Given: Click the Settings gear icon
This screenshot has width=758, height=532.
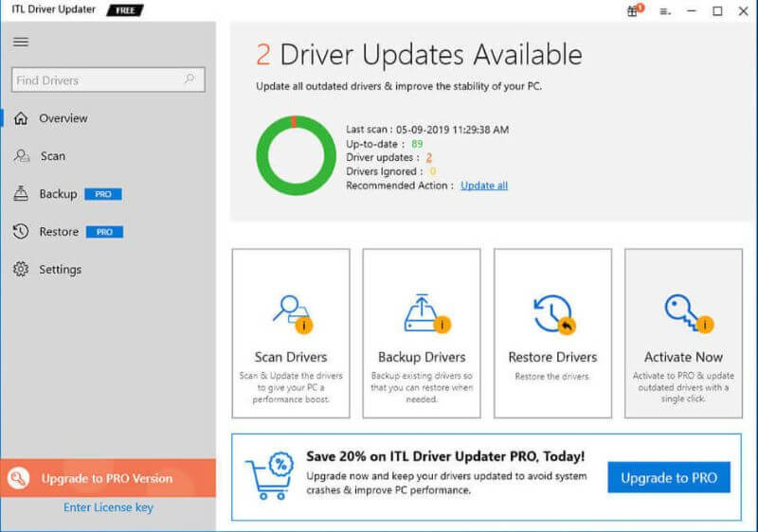Looking at the screenshot, I should (21, 270).
